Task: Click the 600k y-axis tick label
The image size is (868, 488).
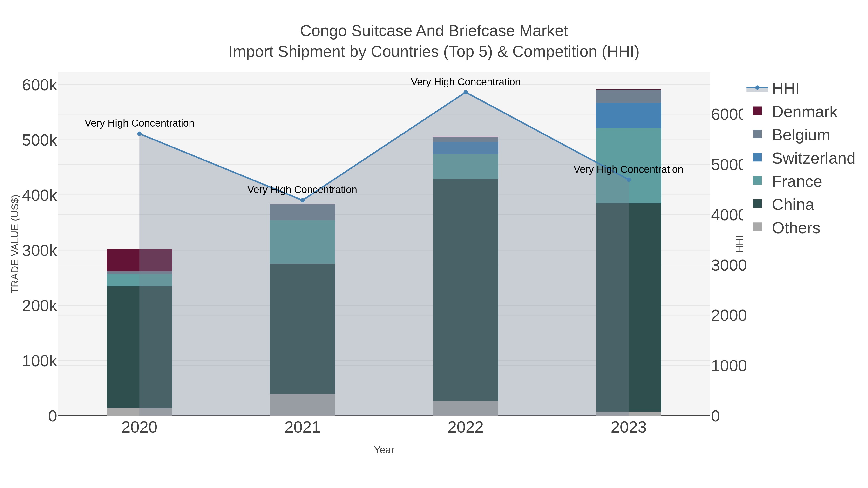Action: [40, 85]
